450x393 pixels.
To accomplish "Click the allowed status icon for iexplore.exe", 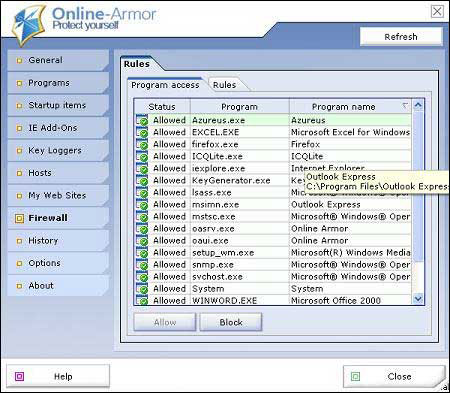I will pos(142,168).
